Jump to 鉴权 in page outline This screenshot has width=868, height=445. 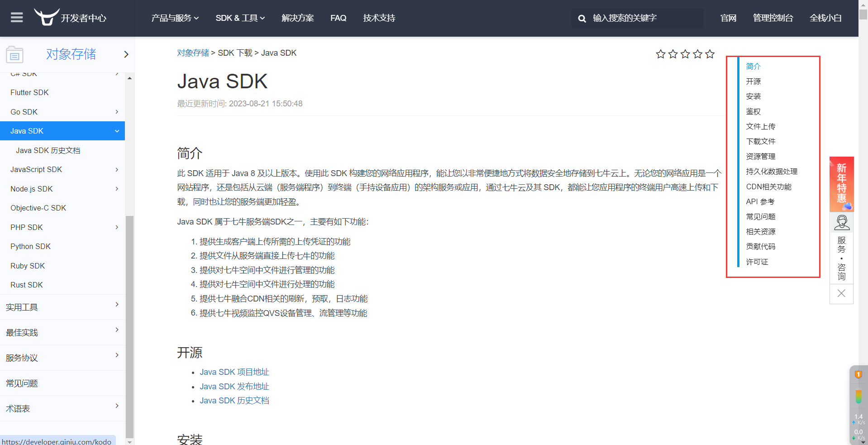coord(754,111)
